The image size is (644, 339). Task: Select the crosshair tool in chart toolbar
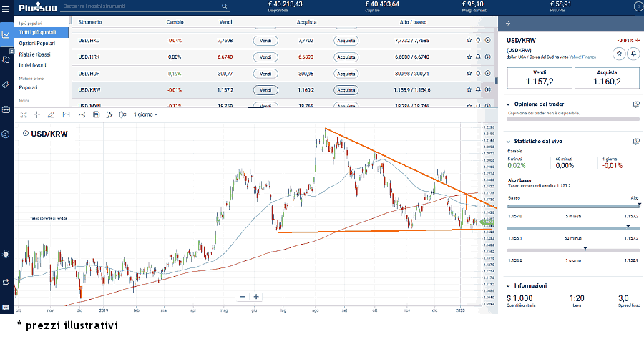tap(36, 114)
